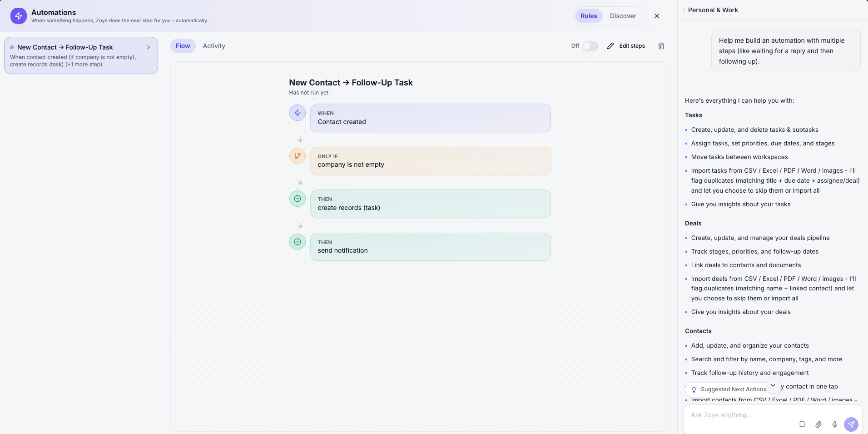Click the check icon for create records step
The width and height of the screenshot is (868, 434).
[298, 199]
